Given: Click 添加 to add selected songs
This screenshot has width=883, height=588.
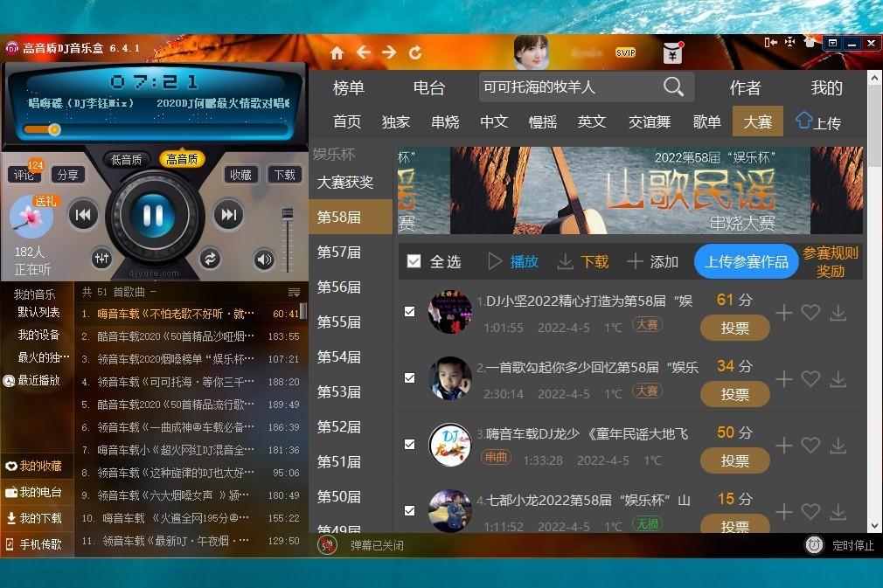Looking at the screenshot, I should click(653, 261).
